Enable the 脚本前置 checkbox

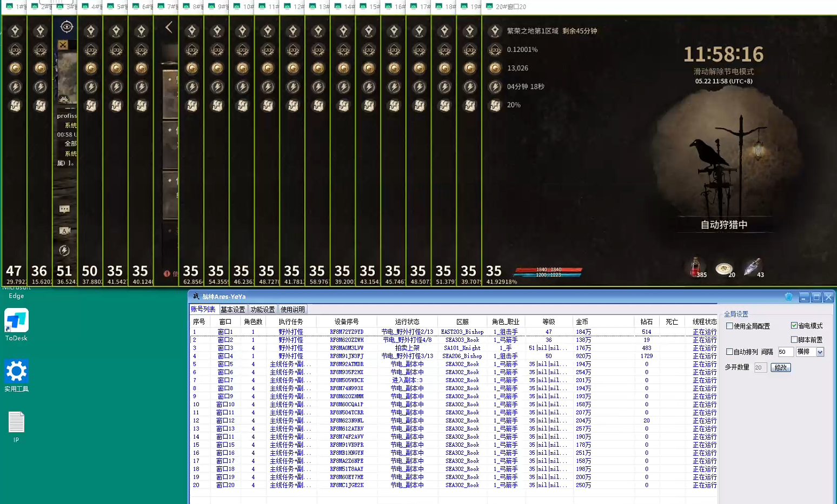pos(794,339)
